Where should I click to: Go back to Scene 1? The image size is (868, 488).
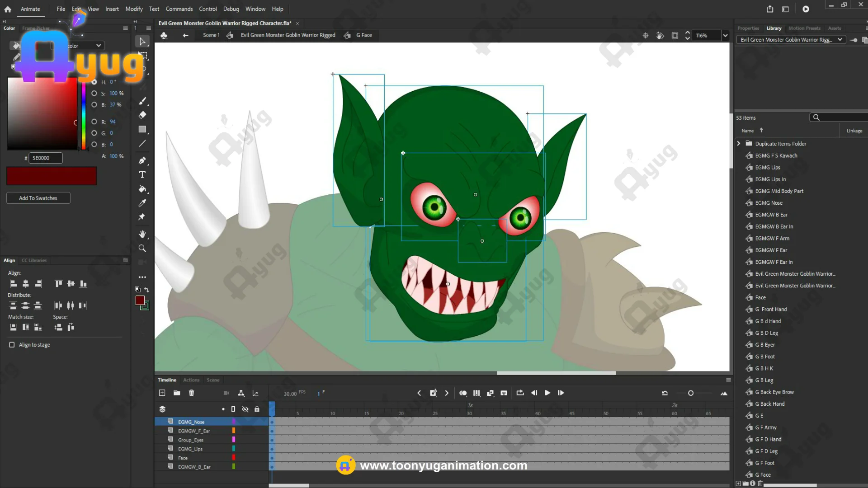(211, 35)
